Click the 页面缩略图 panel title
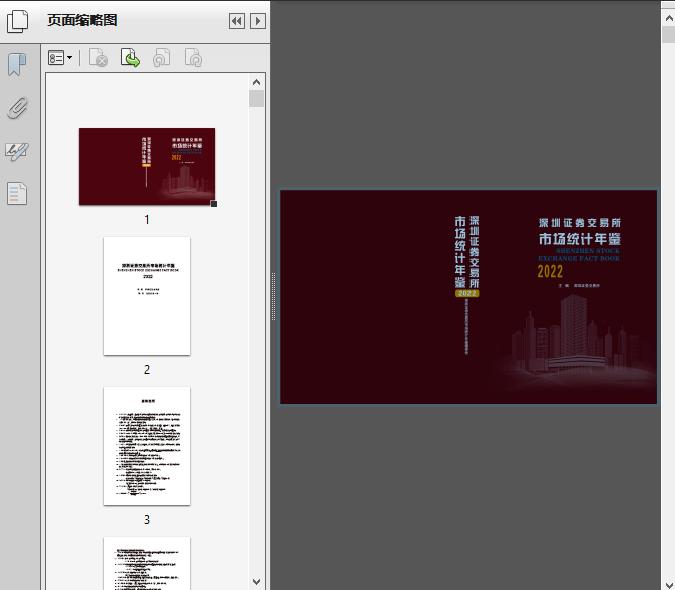This screenshot has width=675, height=590. coord(82,20)
